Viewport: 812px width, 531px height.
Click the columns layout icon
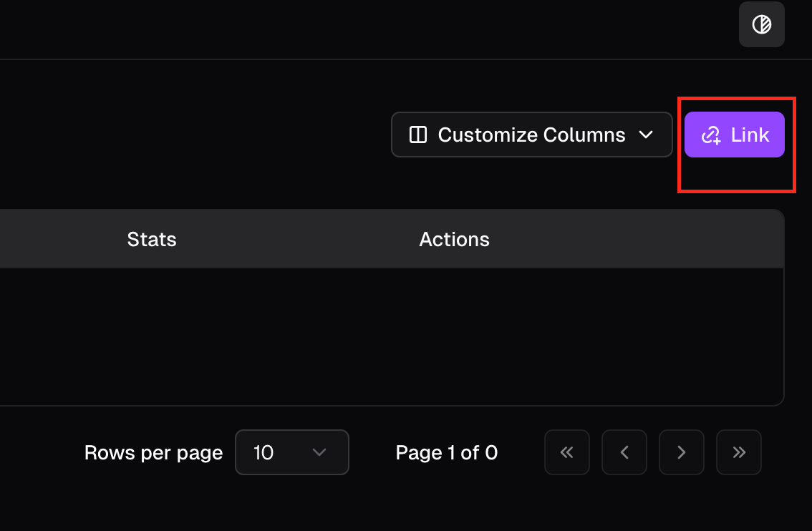click(x=417, y=135)
